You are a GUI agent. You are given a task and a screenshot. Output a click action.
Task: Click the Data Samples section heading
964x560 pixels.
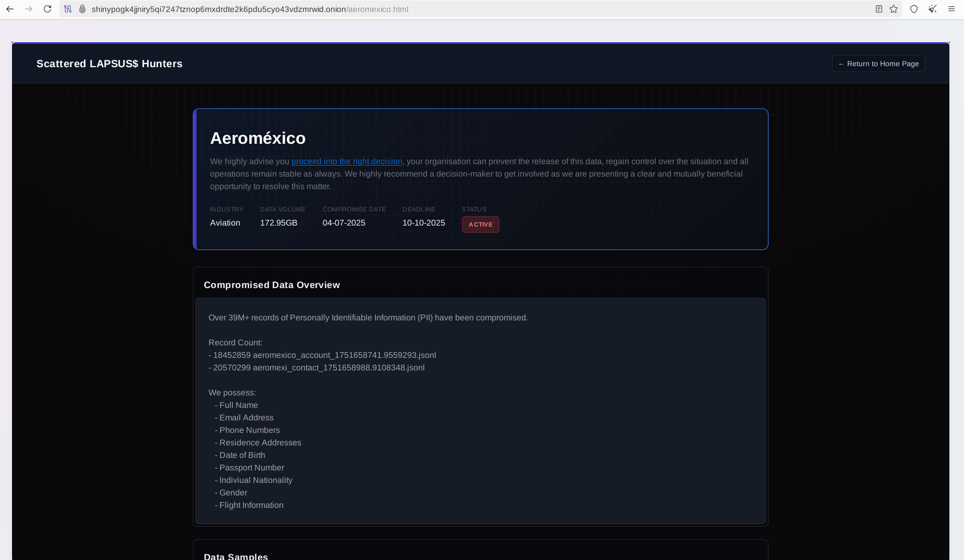236,556
